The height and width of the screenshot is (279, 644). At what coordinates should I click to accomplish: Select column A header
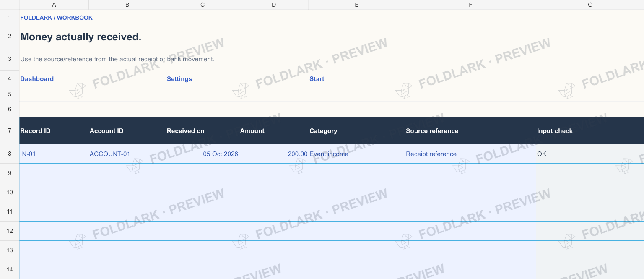54,5
